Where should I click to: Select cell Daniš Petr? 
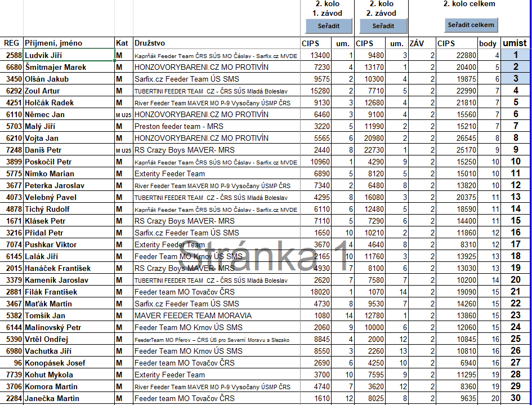(69, 150)
